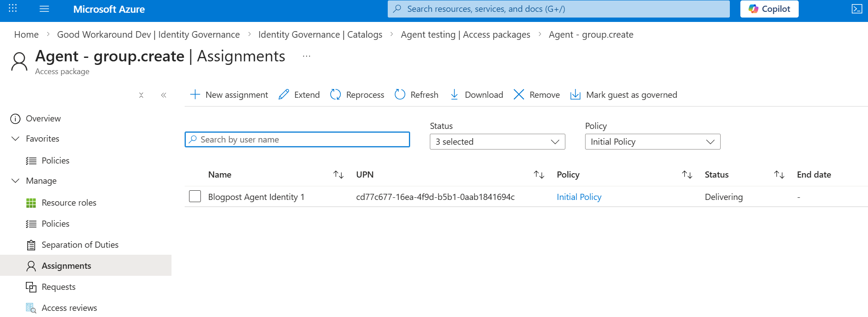The height and width of the screenshot is (317, 868).
Task: Click the Reprocess toolbar icon
Action: pos(336,95)
